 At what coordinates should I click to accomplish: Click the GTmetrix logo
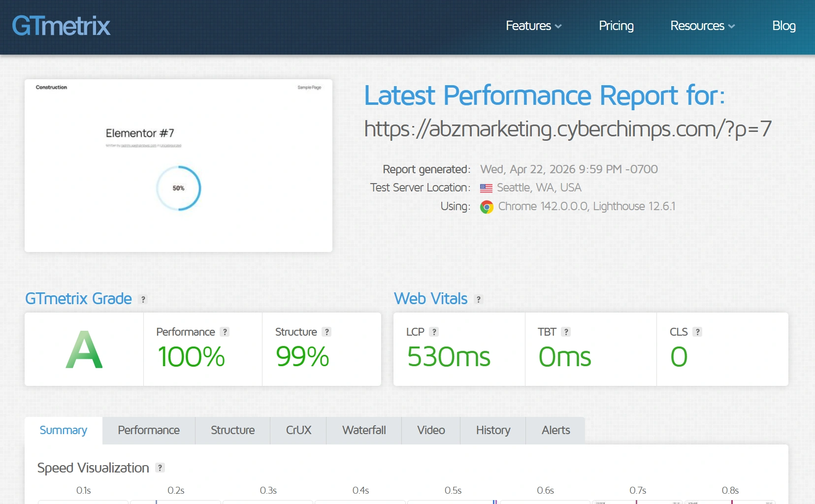(x=61, y=26)
